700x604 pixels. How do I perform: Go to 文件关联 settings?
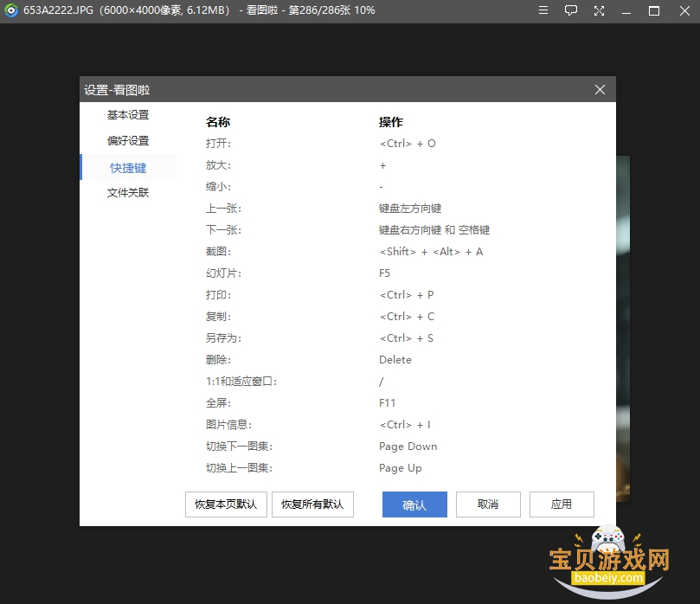128,193
